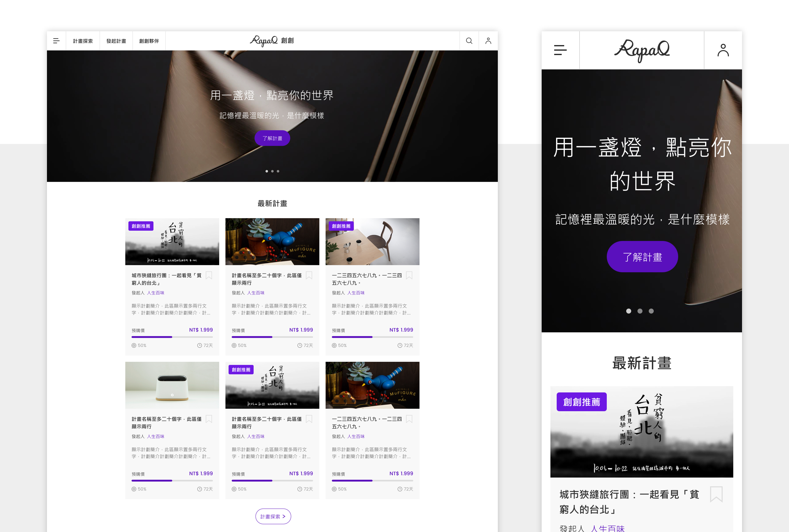The height and width of the screenshot is (532, 789).
Task: Open the desktop hamburger menu icon
Action: point(56,41)
